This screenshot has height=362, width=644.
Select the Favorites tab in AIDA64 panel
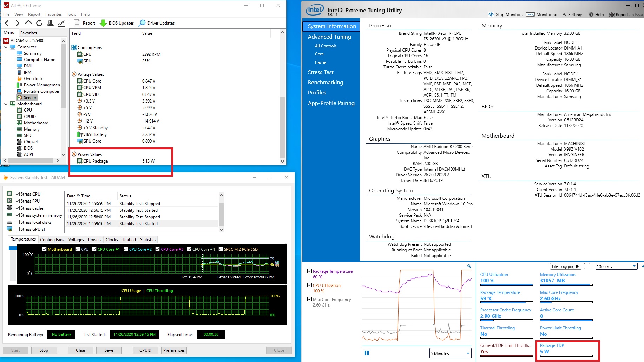(28, 33)
